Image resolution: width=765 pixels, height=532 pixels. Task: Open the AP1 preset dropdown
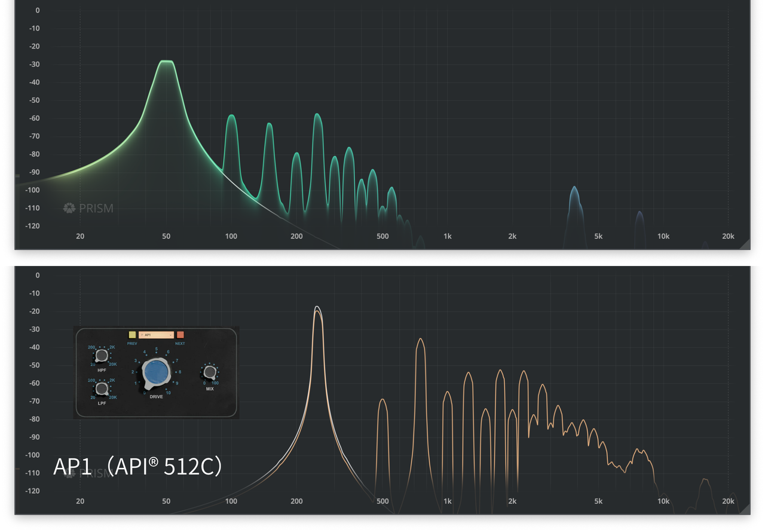pyautogui.click(x=156, y=335)
